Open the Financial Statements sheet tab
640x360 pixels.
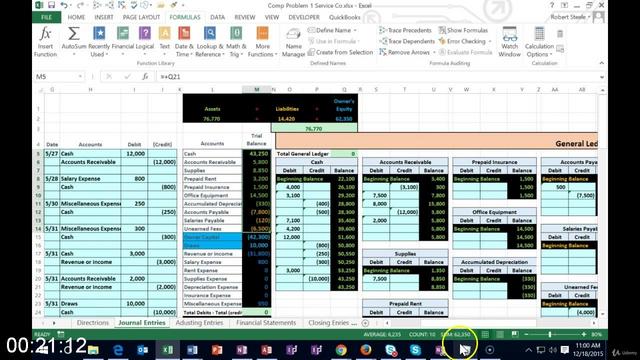pos(266,323)
